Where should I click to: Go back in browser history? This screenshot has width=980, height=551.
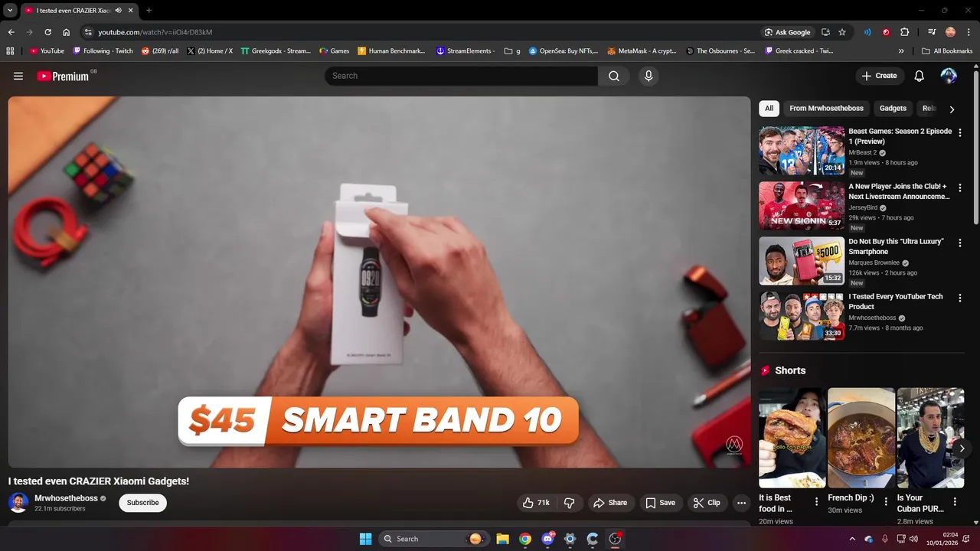[x=11, y=32]
